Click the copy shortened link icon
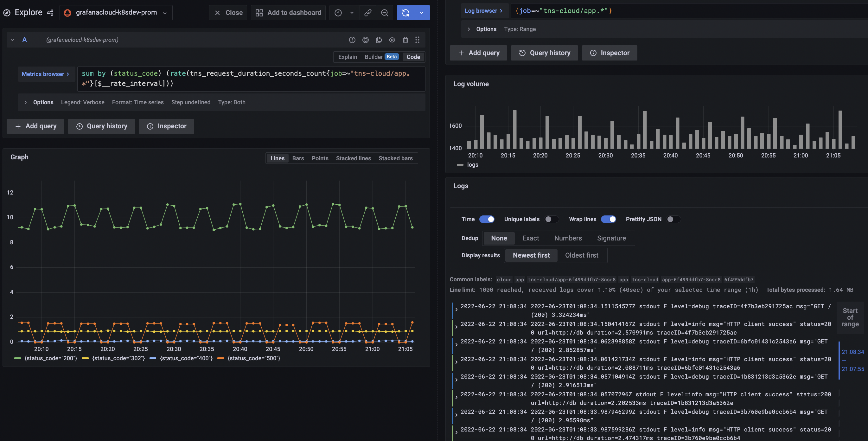Image resolution: width=868 pixels, height=441 pixels. (368, 12)
